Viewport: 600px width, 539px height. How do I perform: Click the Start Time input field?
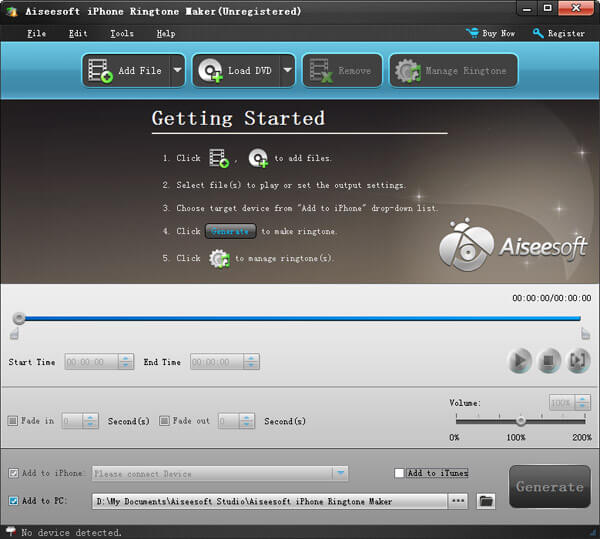pos(91,362)
